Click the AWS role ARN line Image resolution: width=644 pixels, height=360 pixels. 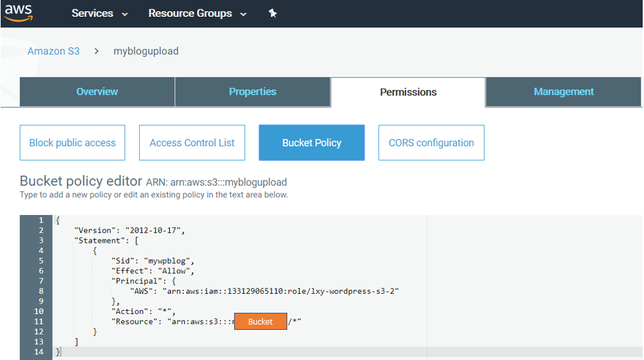[264, 291]
